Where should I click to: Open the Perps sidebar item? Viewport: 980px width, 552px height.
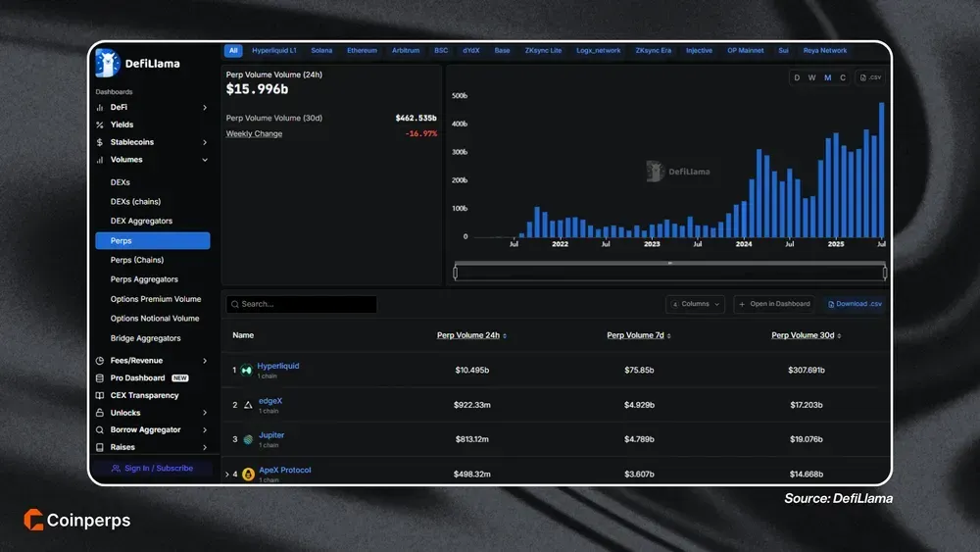coord(153,240)
